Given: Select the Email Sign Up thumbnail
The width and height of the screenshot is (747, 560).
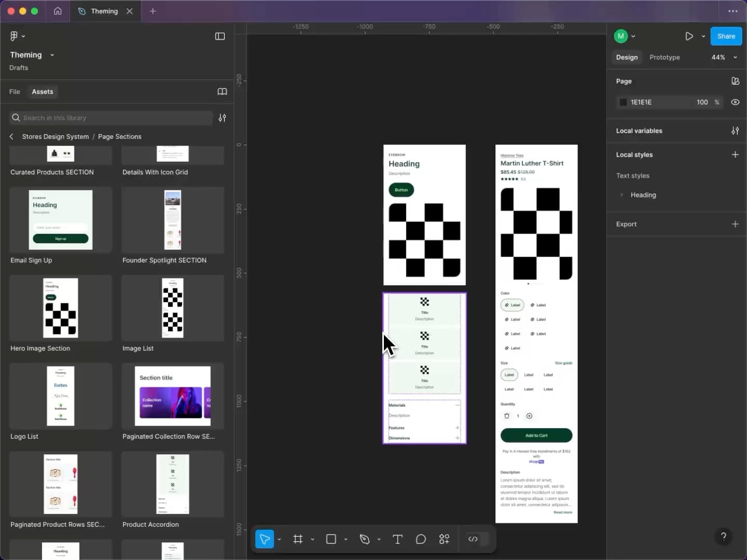Looking at the screenshot, I should coord(61,220).
